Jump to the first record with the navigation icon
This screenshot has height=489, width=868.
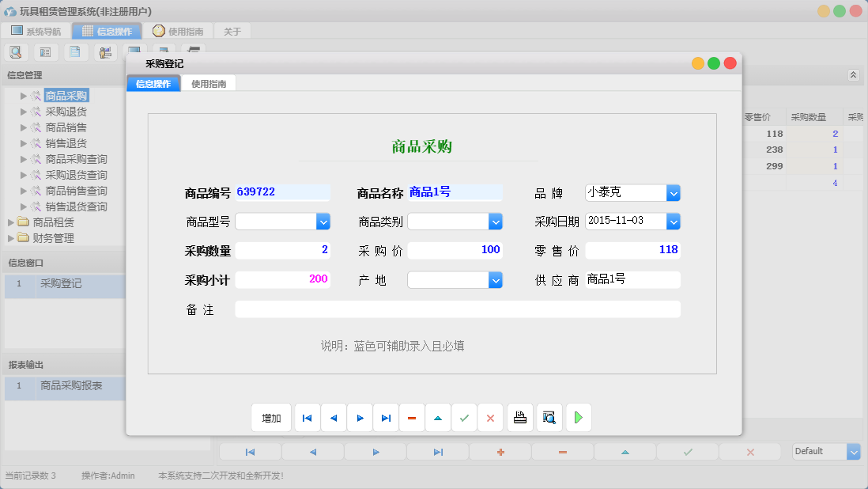[x=307, y=417]
